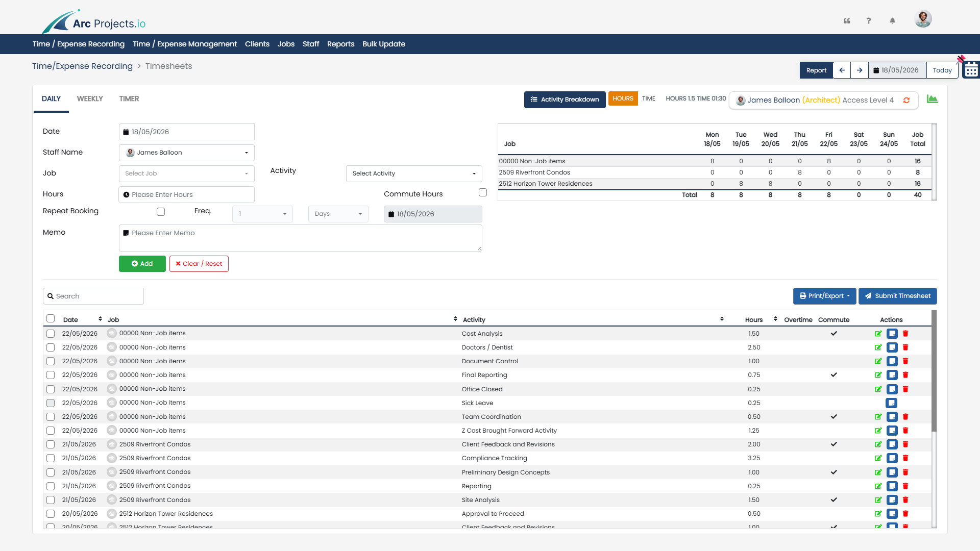Check the Doctors / Dentist row checkbox
Viewport: 980px width, 551px height.
[51, 347]
